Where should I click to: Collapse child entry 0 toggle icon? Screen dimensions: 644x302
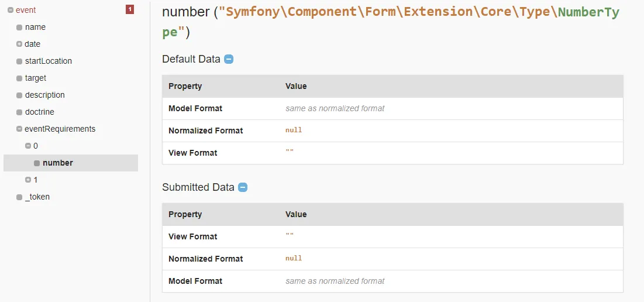tap(28, 146)
